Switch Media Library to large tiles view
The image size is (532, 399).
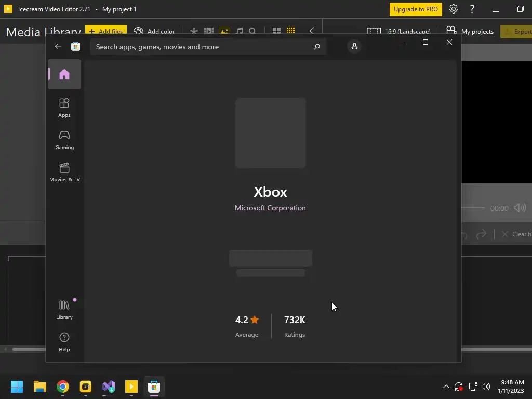[276, 31]
